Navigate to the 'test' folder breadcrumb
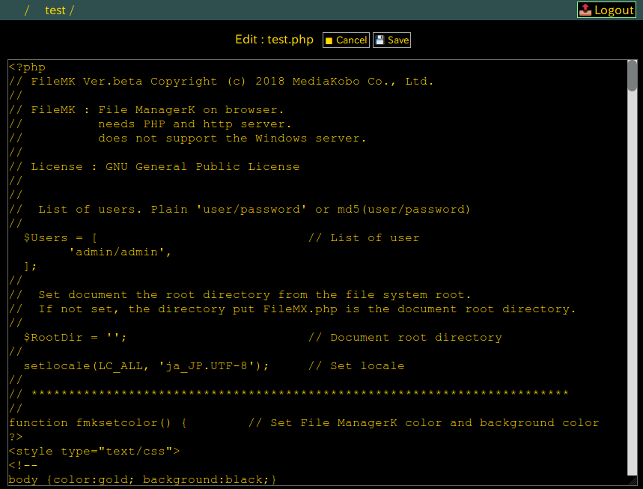The image size is (643, 489). [55, 10]
